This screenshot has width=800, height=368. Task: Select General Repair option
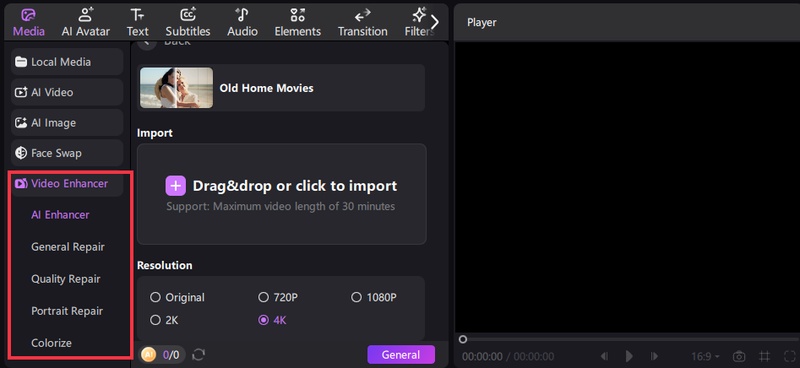pyautogui.click(x=68, y=247)
